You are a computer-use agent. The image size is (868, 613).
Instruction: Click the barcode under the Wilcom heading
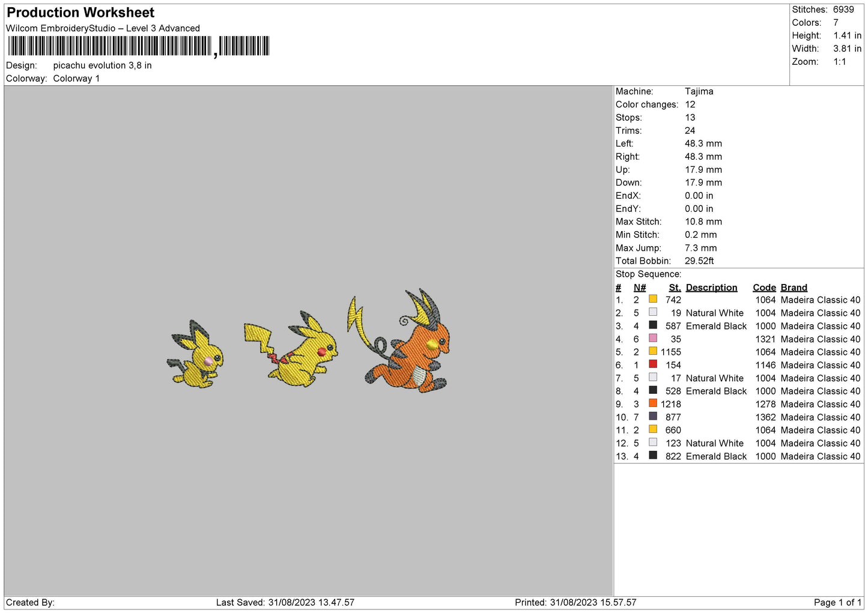point(139,46)
